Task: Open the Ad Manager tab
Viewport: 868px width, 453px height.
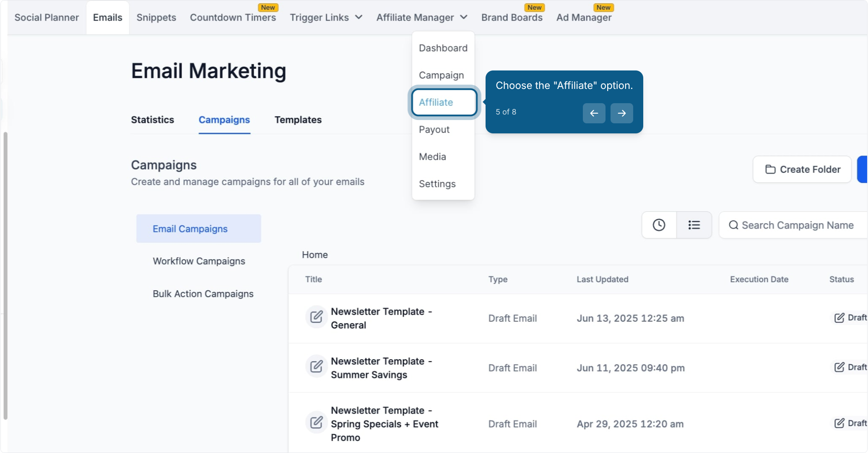Action: click(x=584, y=18)
